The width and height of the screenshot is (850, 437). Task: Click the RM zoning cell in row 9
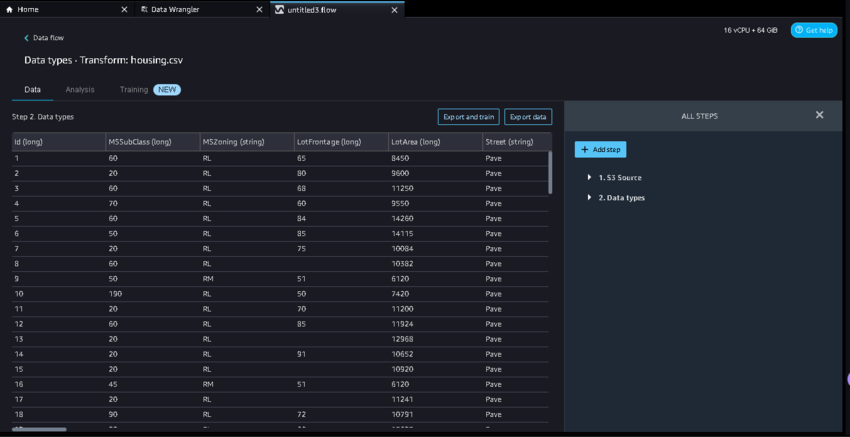[x=207, y=279]
